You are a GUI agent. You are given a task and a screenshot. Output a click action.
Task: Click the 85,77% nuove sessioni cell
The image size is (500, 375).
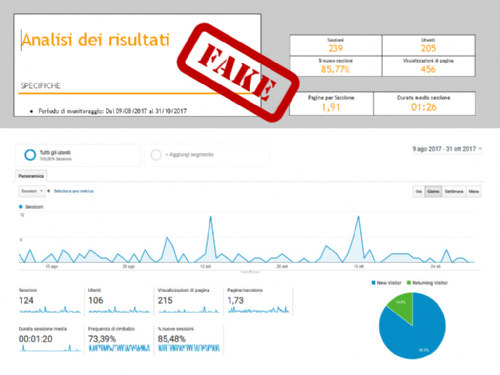336,66
